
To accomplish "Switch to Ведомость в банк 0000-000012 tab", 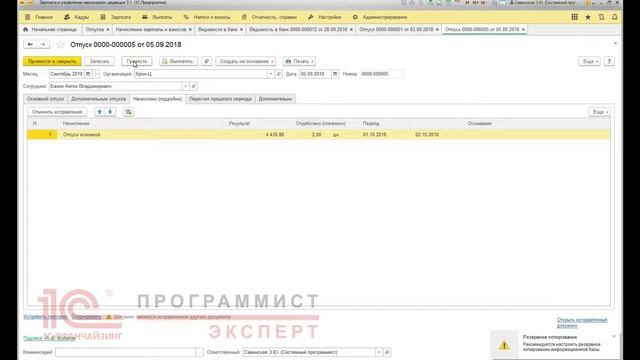I will (x=298, y=29).
